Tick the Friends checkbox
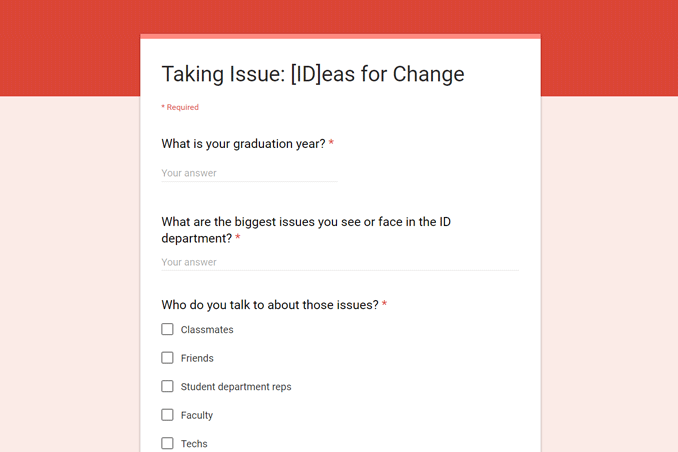Screen dimensions: 678x452 tap(167, 358)
